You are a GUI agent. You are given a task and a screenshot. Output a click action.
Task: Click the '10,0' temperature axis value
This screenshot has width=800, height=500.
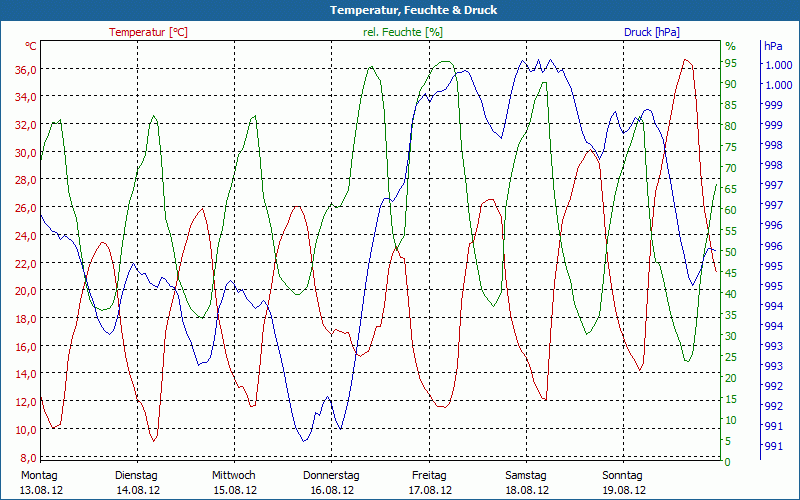coord(26,430)
